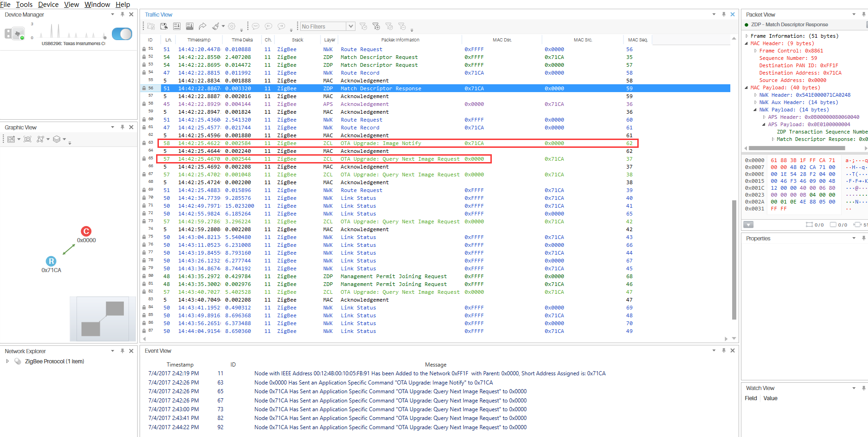Go to the previous comment bubble icon
The image size is (868, 437).
(268, 26)
